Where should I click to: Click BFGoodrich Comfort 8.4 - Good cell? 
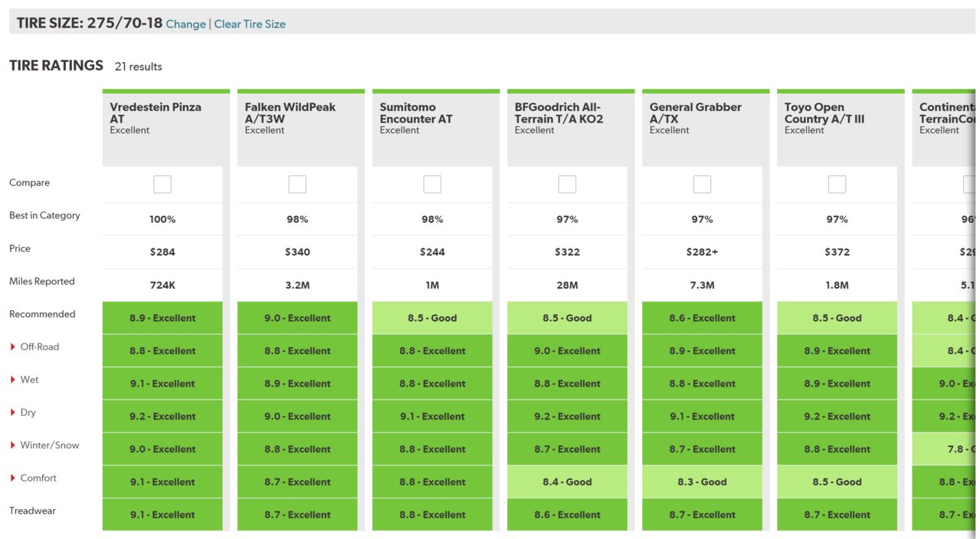pyautogui.click(x=567, y=482)
